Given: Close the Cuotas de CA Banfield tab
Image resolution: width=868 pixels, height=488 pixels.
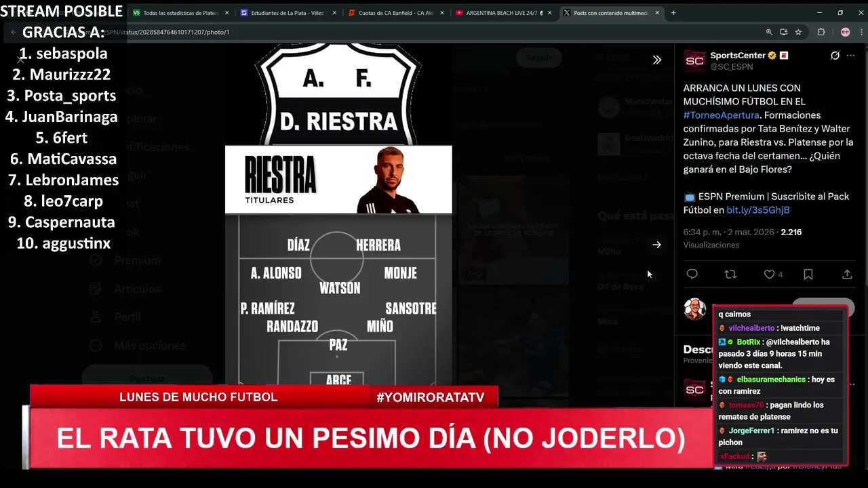Looking at the screenshot, I should [x=442, y=13].
